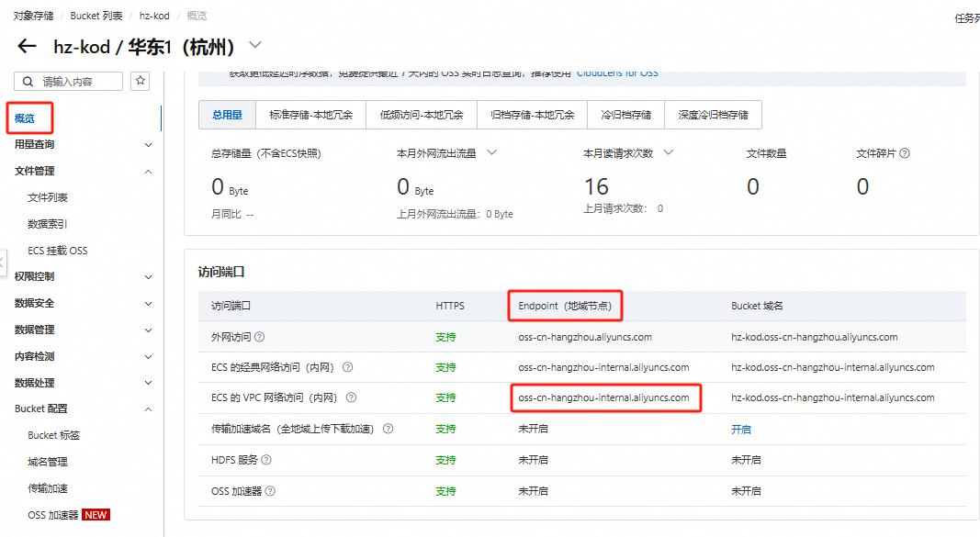Click 支持 in 外网访问 row
This screenshot has height=537, width=980.
(x=445, y=337)
